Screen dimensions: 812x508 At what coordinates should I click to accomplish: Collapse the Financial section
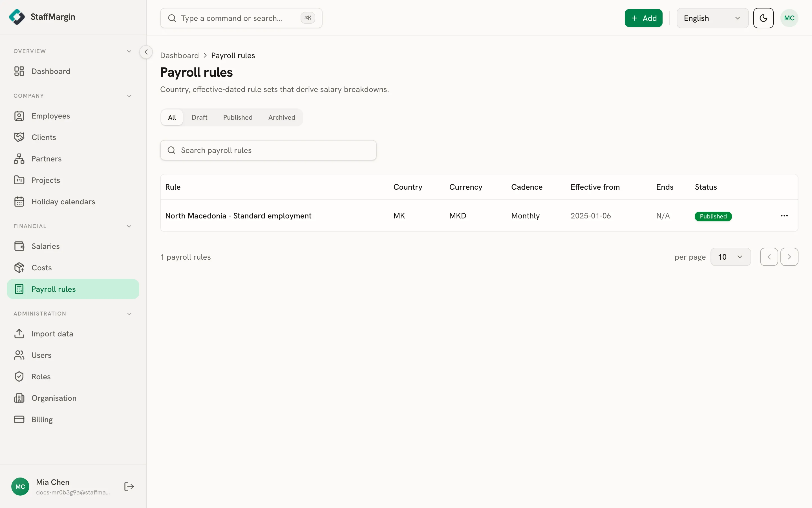click(x=129, y=226)
